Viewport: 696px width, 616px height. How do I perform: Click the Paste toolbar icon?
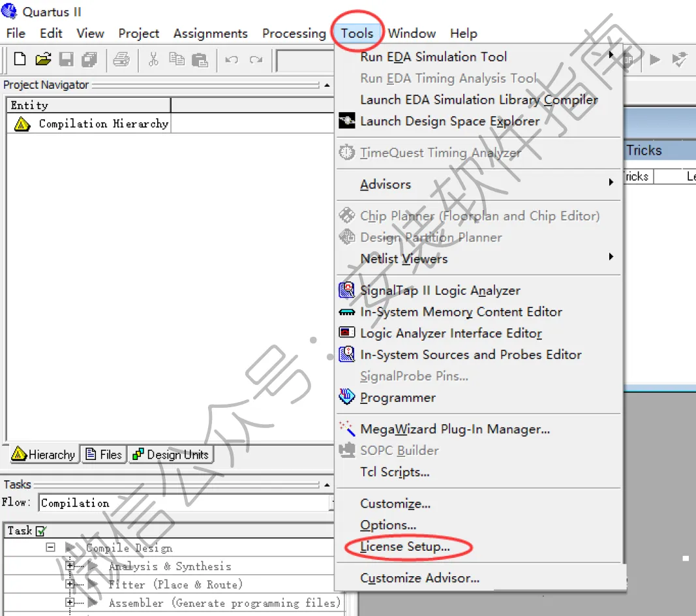[x=200, y=59]
